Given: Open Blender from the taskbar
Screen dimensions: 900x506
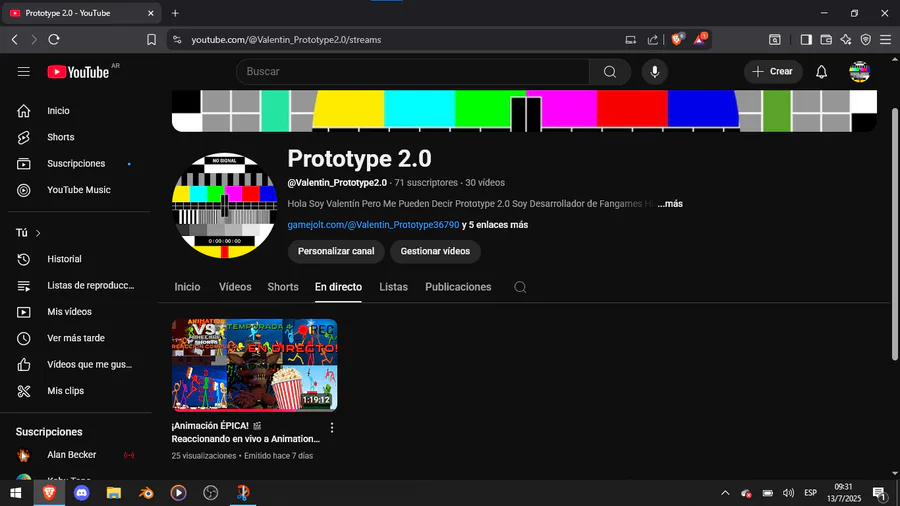Looking at the screenshot, I should 146,493.
